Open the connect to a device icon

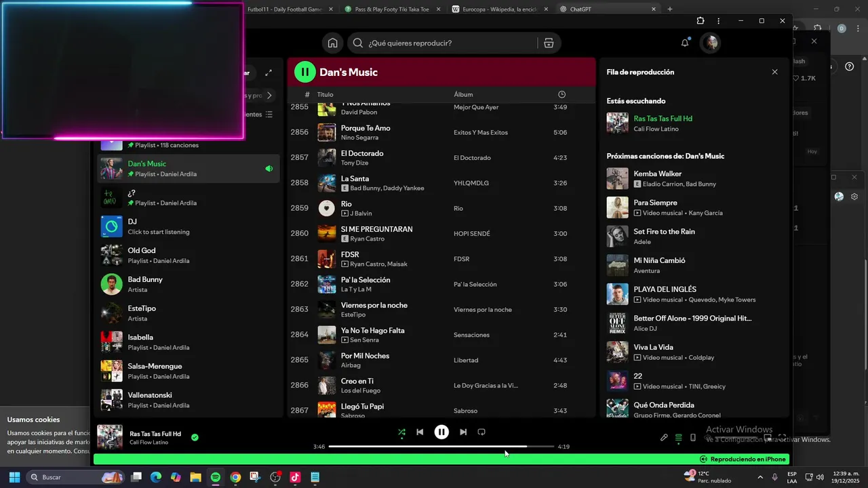pyautogui.click(x=692, y=437)
